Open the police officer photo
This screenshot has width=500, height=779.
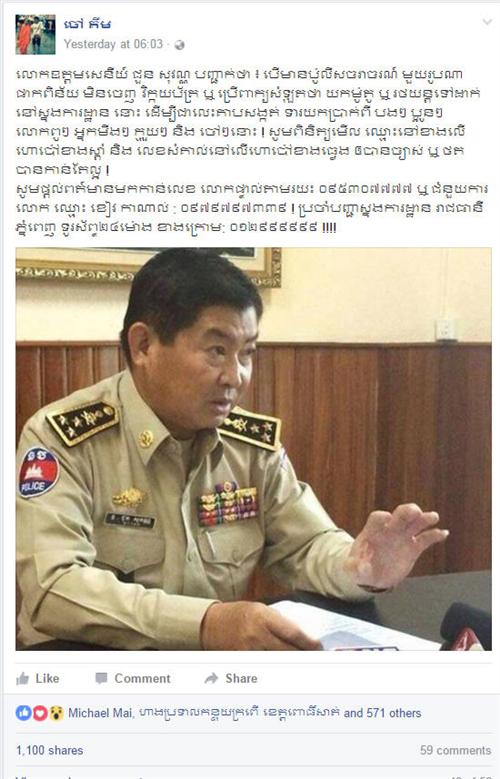[x=253, y=449]
